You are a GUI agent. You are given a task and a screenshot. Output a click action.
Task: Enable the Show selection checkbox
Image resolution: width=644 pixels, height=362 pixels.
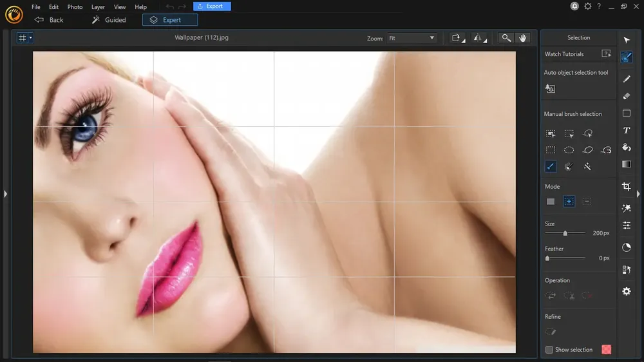(549, 350)
